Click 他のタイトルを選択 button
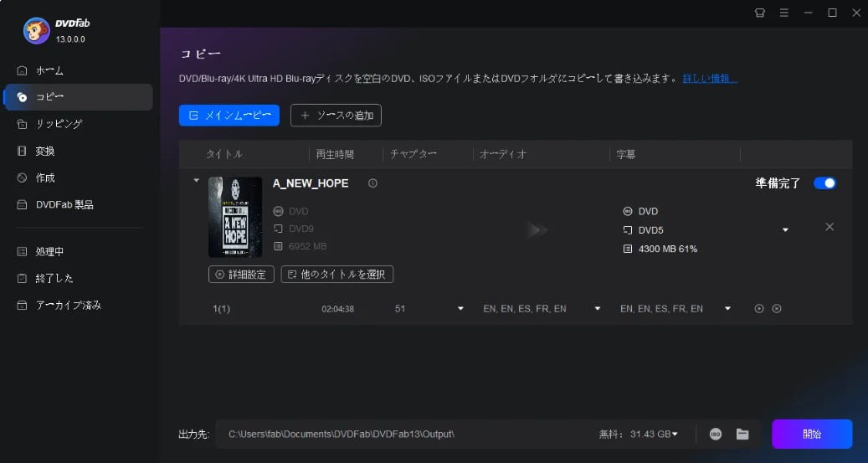Screen dimensions: 868x463 pos(337,274)
